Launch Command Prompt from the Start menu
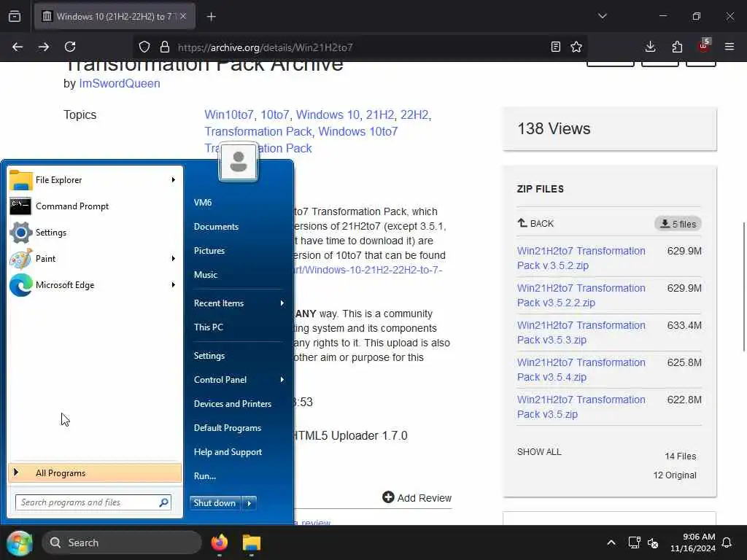Screen dimensions: 747x560 [95, 206]
